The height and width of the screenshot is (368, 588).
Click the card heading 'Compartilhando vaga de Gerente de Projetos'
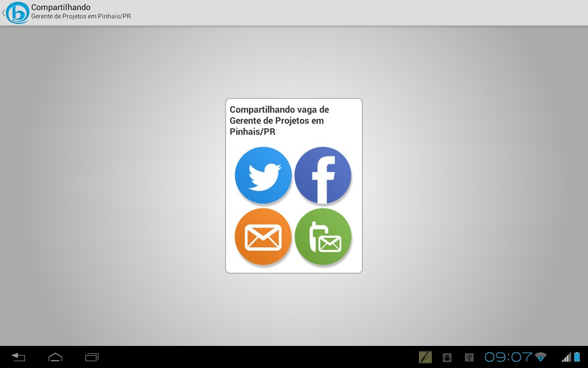279,121
